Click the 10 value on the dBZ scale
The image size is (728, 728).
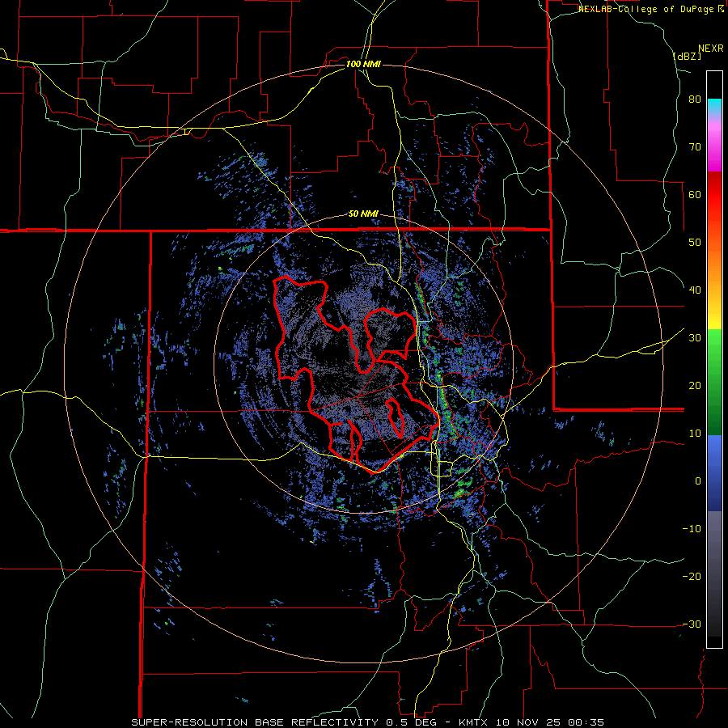click(695, 434)
